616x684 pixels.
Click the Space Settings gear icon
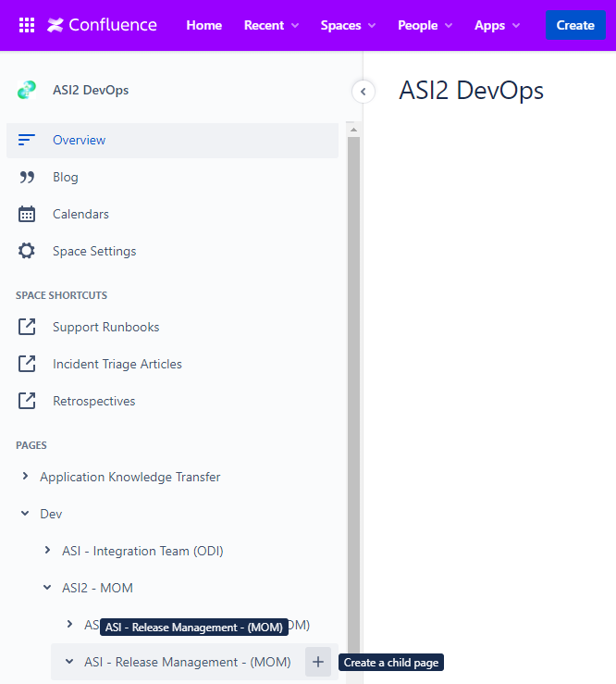pyautogui.click(x=27, y=251)
